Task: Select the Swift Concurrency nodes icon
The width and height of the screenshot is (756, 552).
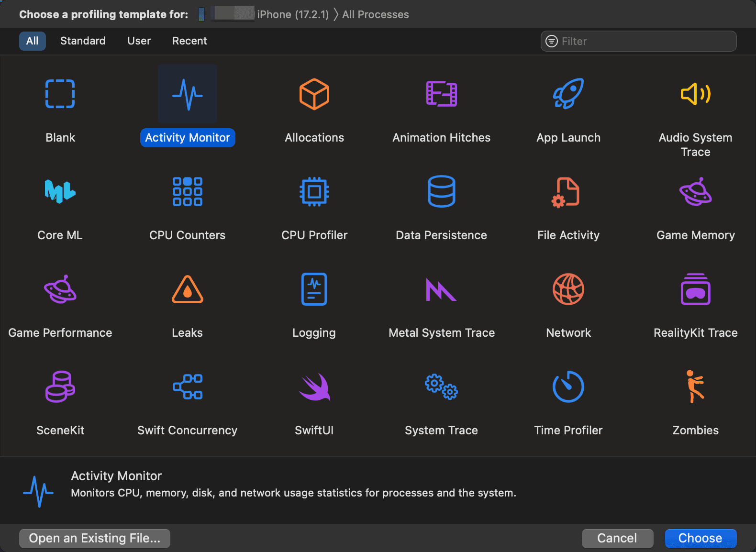Action: point(188,386)
